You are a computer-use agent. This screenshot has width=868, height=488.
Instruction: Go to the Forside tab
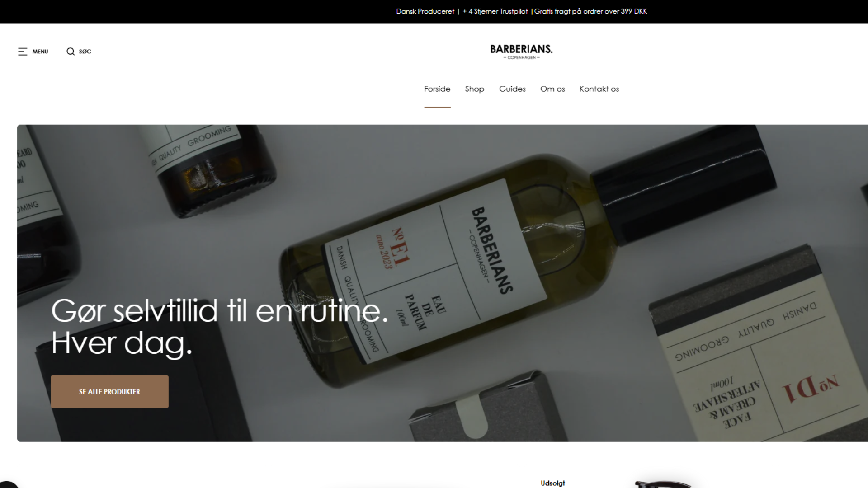437,89
